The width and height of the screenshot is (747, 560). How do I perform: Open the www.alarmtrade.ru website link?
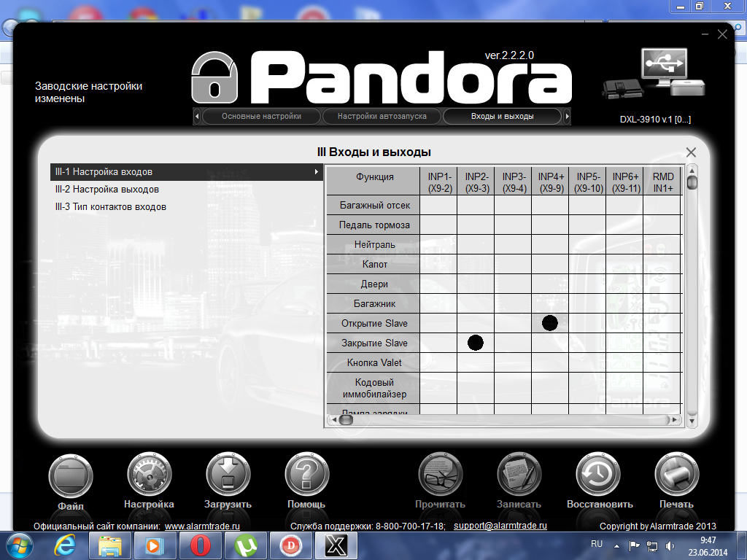click(x=203, y=526)
